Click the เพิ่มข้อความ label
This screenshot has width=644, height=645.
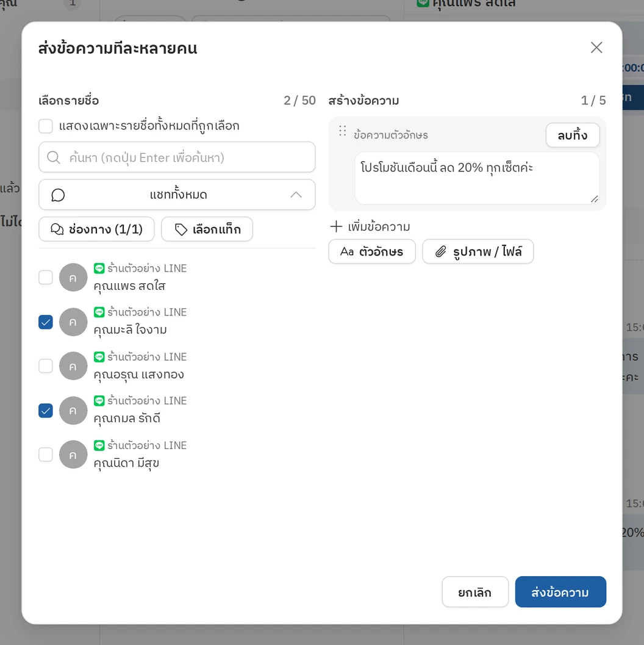pos(379,226)
